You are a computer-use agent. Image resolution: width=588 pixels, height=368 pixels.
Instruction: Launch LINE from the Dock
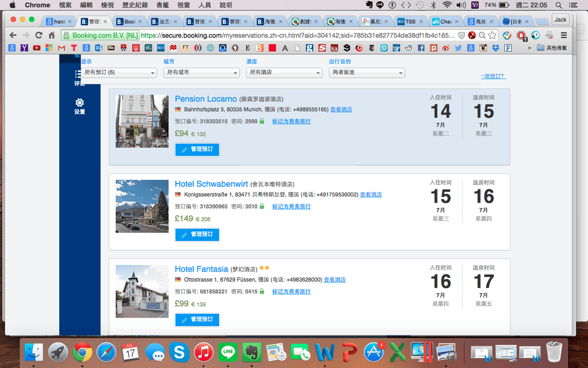pos(228,352)
